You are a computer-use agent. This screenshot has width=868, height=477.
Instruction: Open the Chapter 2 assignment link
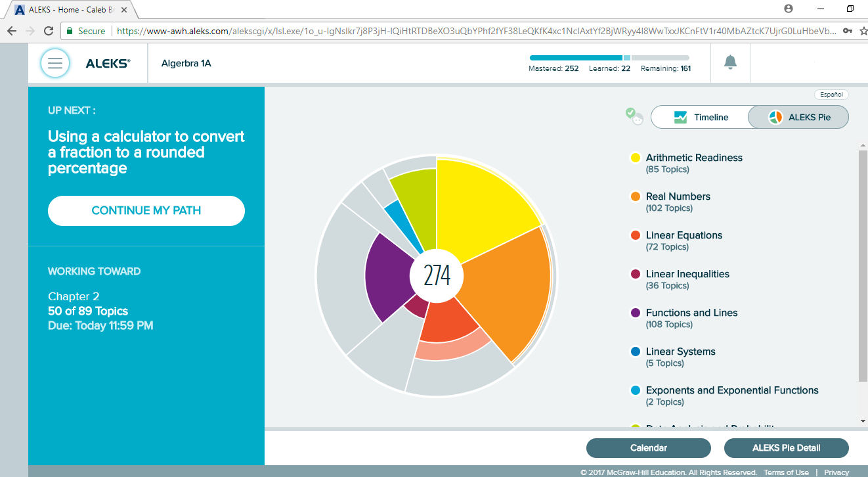click(x=74, y=296)
